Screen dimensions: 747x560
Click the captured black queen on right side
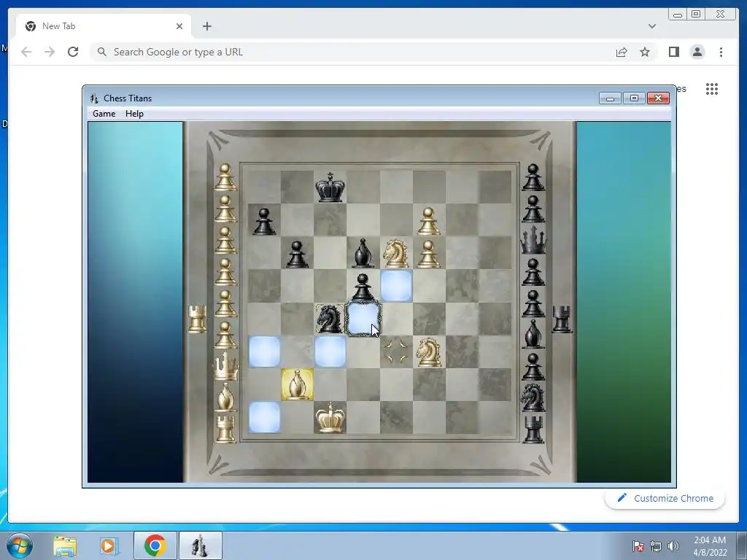tap(533, 239)
